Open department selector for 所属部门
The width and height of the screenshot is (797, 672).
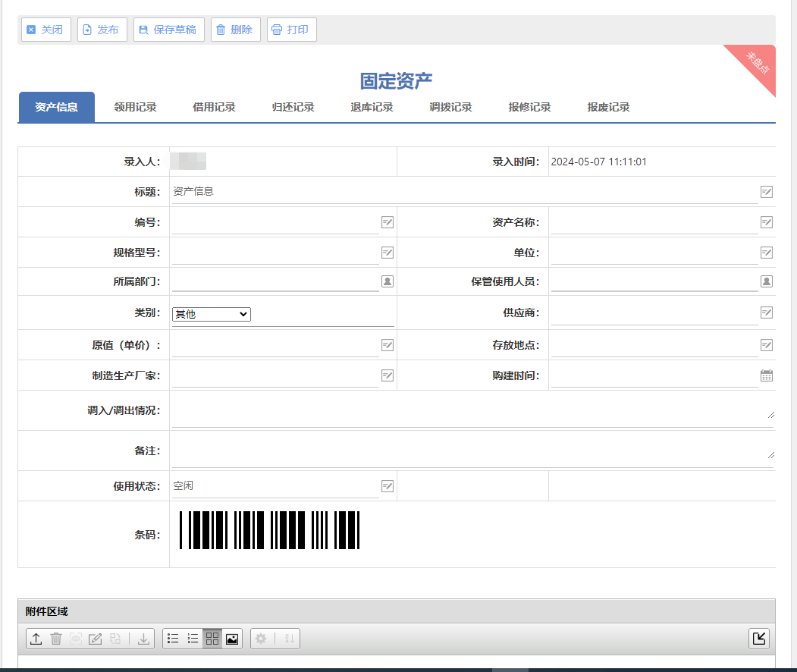[x=388, y=281]
